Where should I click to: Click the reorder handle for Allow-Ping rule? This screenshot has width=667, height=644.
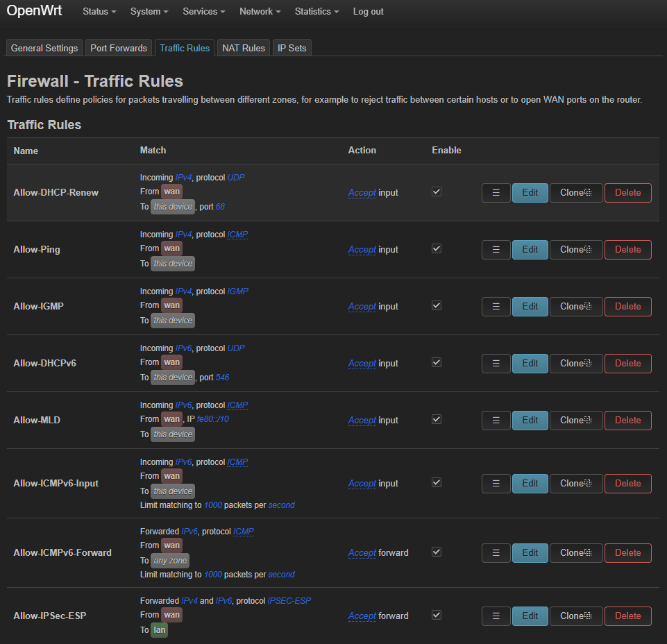[496, 250]
